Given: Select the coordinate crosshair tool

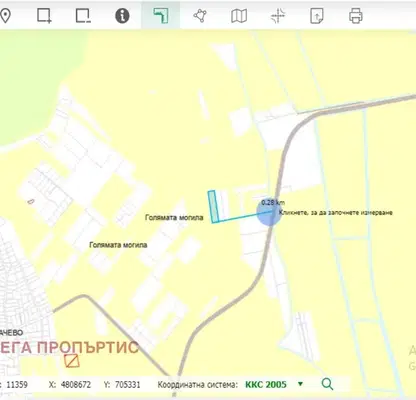Looking at the screenshot, I should pos(278,16).
